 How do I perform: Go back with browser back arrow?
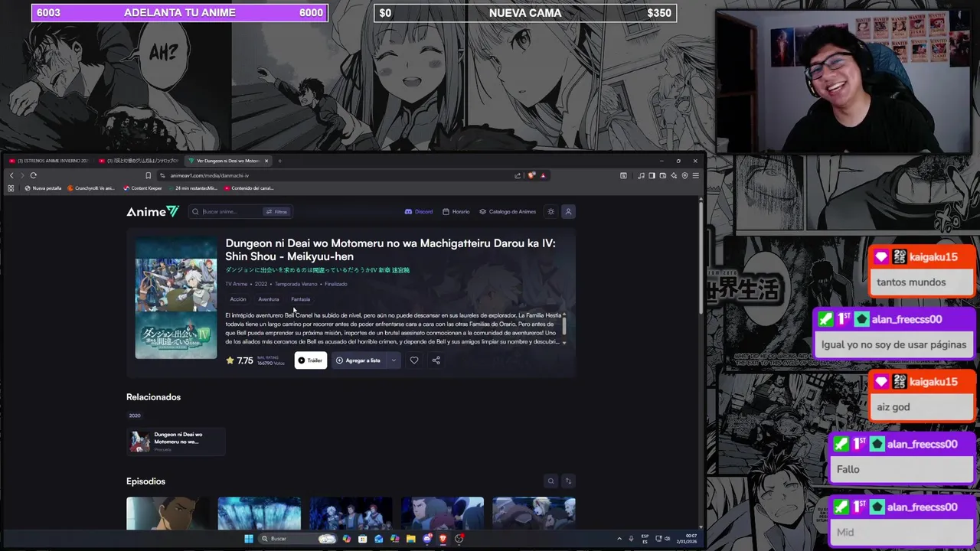coord(11,175)
